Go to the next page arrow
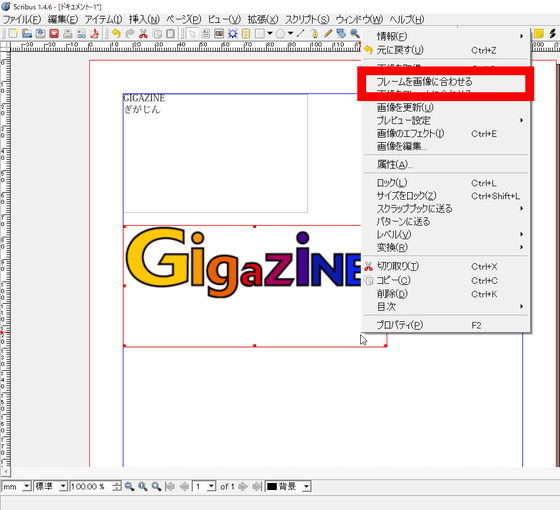 pyautogui.click(x=243, y=486)
